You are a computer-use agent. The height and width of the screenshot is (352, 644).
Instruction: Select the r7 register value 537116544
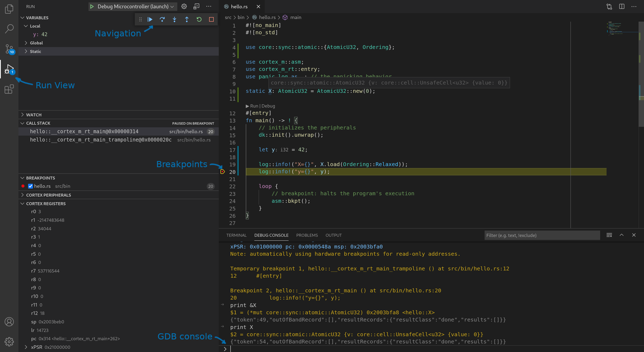[49, 271]
